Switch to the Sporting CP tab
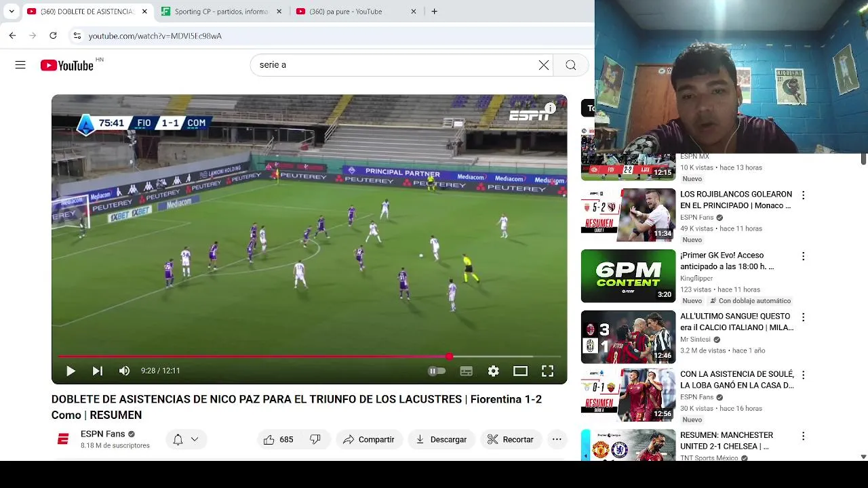Screen dimensions: 868x488 [x=220, y=12]
